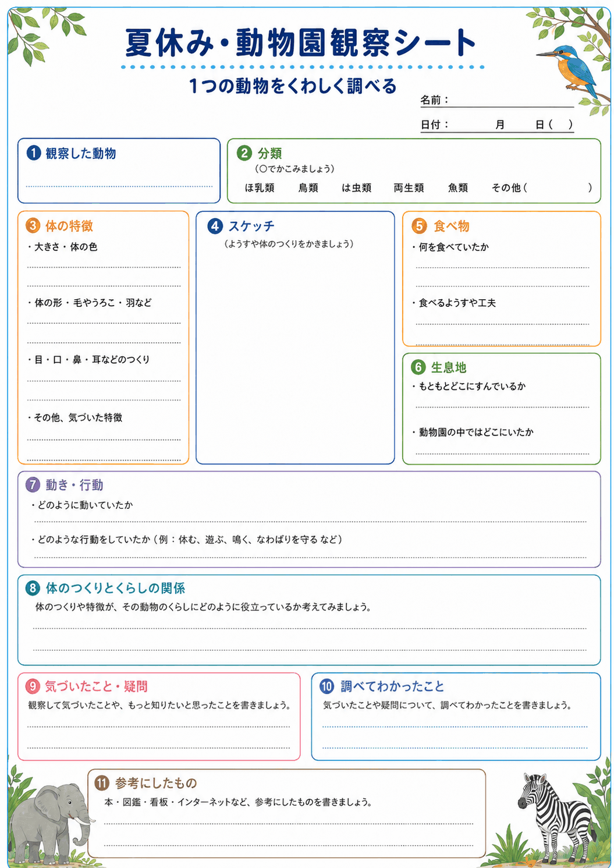Click the 気づいたこと・疑問 heading

[x=97, y=686]
